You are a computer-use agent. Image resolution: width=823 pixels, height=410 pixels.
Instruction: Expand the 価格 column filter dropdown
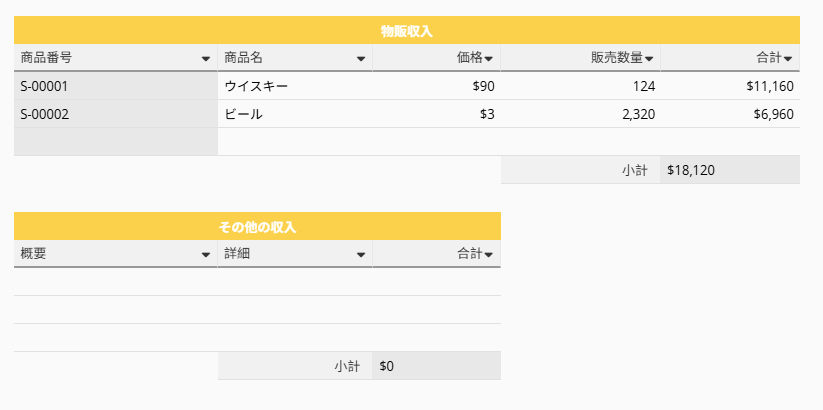(489, 59)
